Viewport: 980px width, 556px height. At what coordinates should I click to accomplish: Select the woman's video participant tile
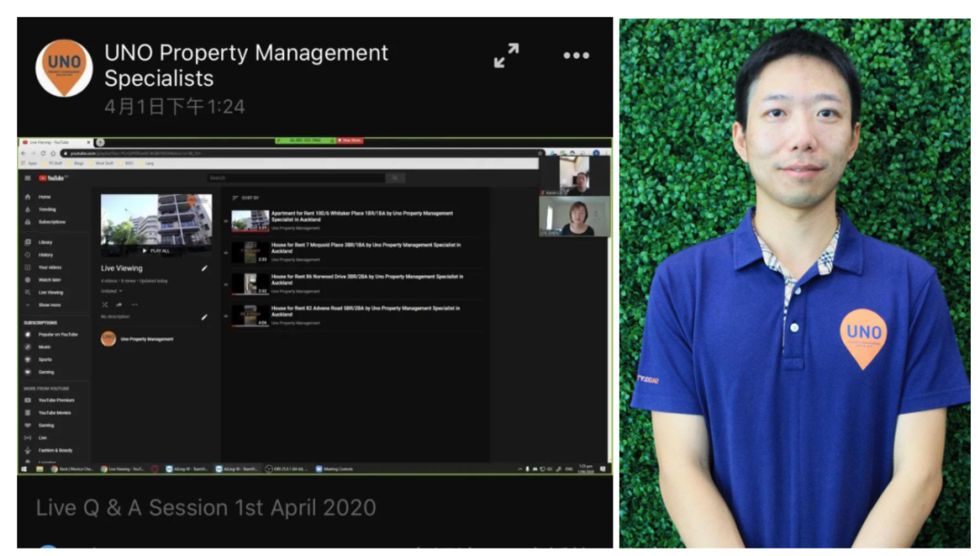click(x=574, y=217)
